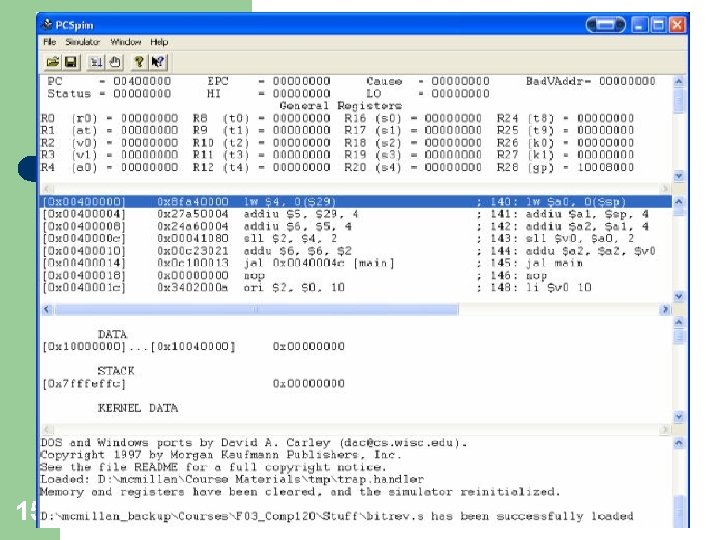Click the R24 (t8) register entry
This screenshot has width=720, height=540.
coord(565,118)
